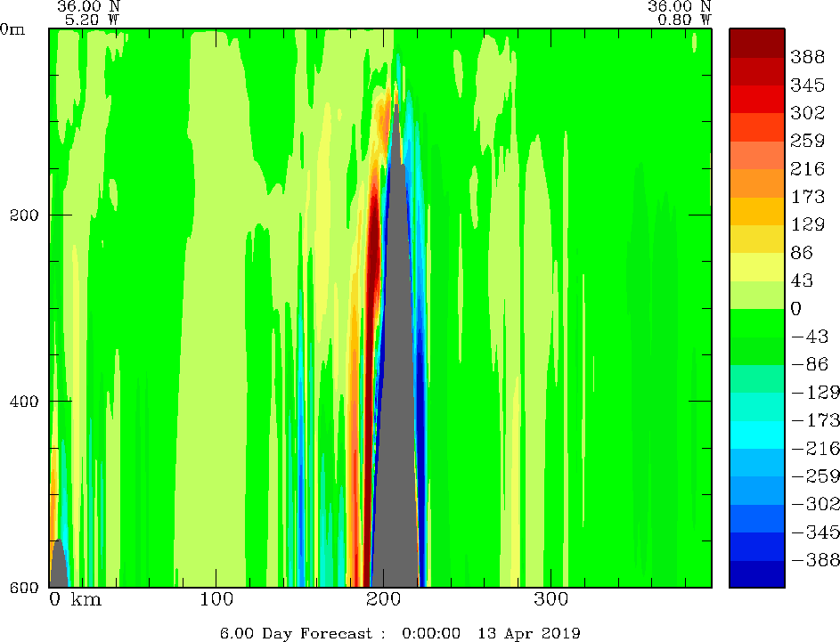Click the amber swatch between 129 and 173
840x642 pixels.
[757, 211]
